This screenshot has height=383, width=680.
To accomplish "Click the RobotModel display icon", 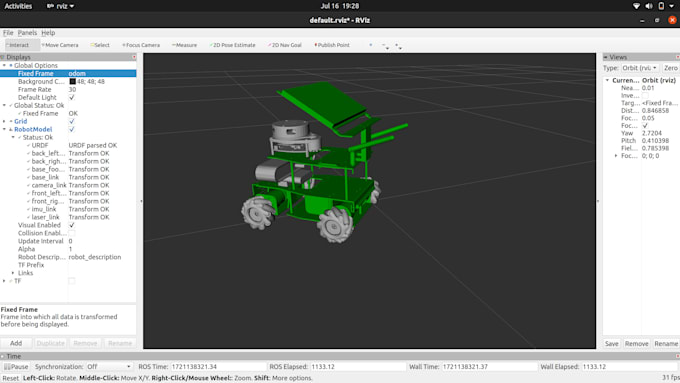I will point(11,129).
